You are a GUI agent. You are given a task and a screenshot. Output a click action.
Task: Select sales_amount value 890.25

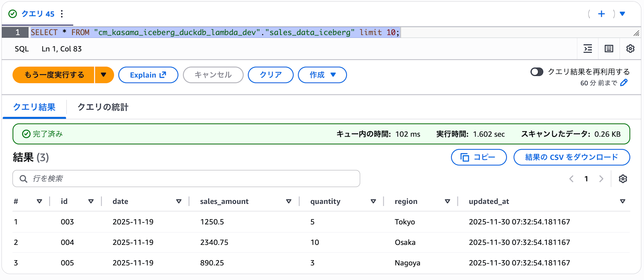click(212, 263)
